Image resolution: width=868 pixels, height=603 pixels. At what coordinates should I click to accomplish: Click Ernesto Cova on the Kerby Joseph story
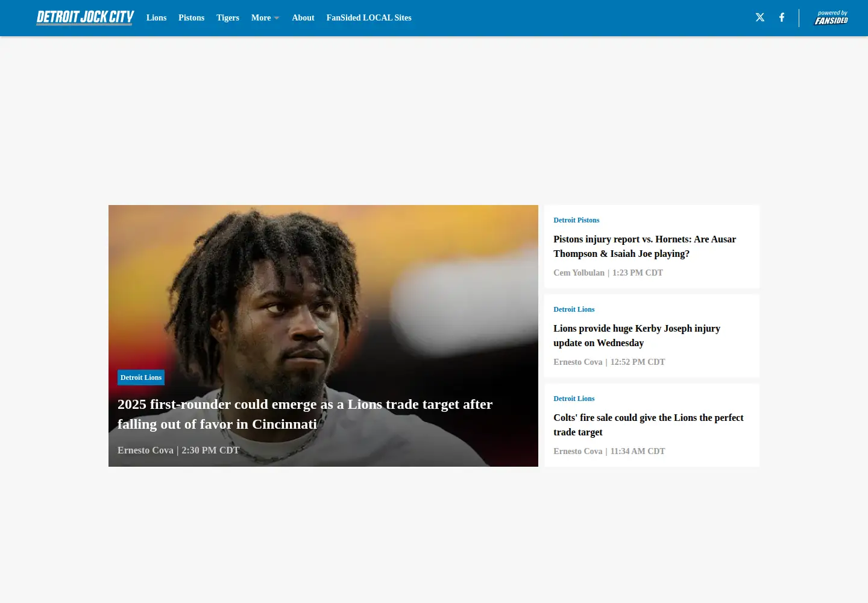(578, 362)
